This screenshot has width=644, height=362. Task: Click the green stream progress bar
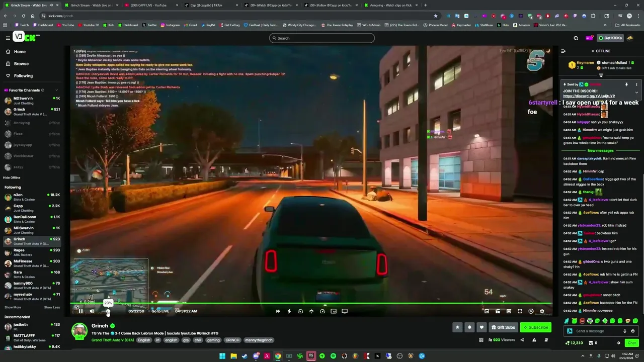click(x=311, y=303)
